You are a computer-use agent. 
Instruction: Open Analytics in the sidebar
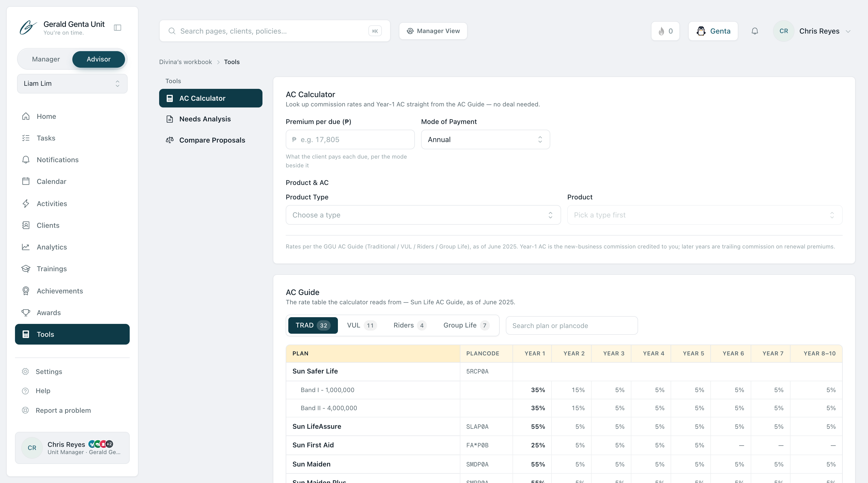[72, 247]
